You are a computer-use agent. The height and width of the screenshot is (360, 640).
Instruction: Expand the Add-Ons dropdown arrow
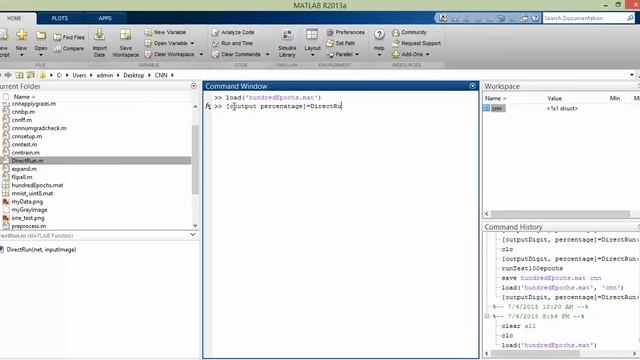[427, 54]
